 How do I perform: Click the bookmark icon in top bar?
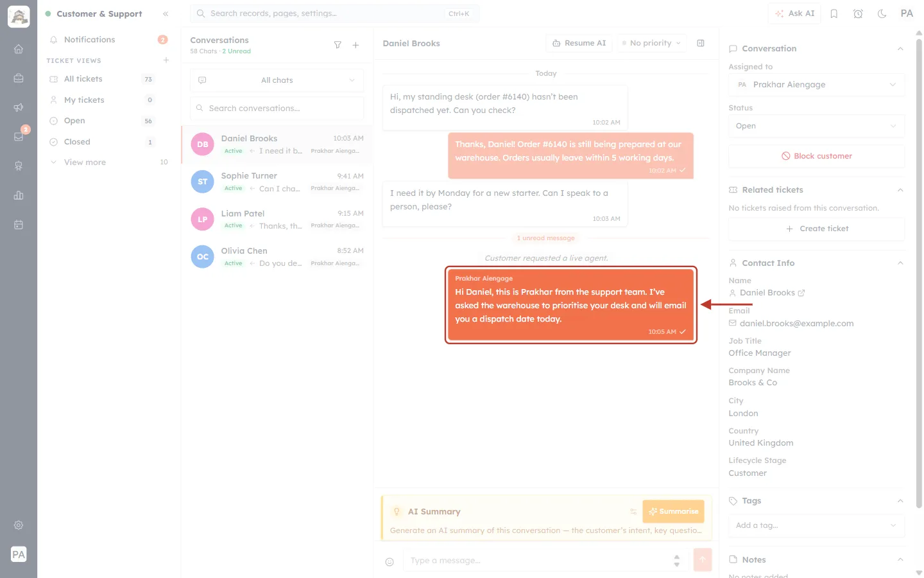834,13
